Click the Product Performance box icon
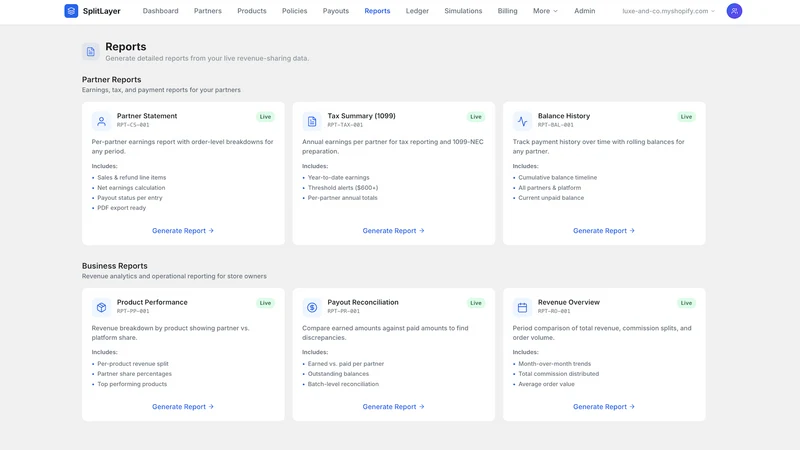Image resolution: width=800 pixels, height=450 pixels. point(101,308)
